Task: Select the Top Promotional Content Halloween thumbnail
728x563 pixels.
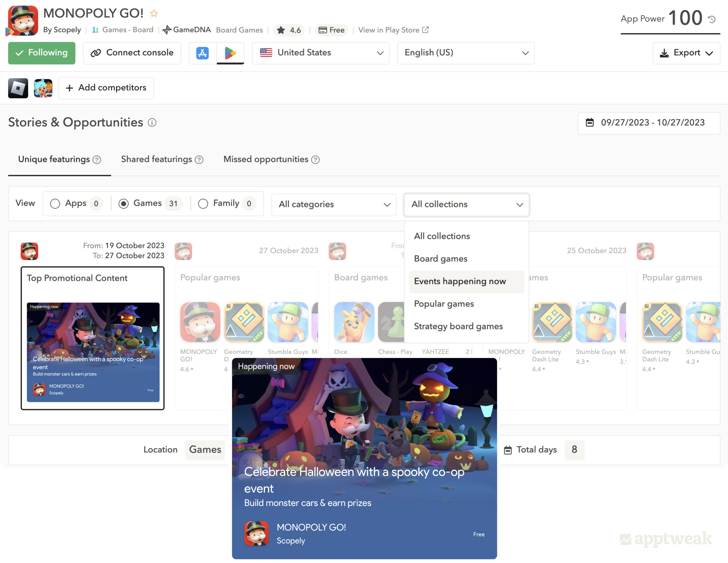Action: coord(93,352)
